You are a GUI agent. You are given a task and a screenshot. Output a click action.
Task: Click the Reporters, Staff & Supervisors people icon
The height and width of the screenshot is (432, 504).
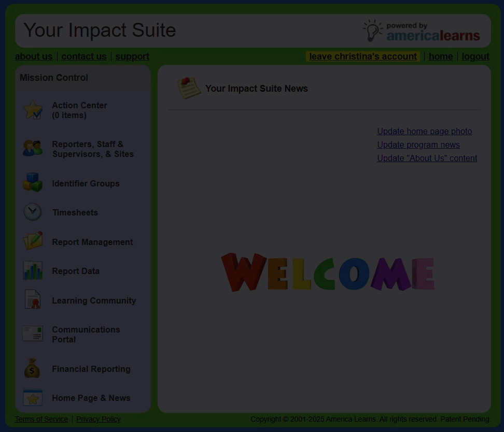click(33, 149)
